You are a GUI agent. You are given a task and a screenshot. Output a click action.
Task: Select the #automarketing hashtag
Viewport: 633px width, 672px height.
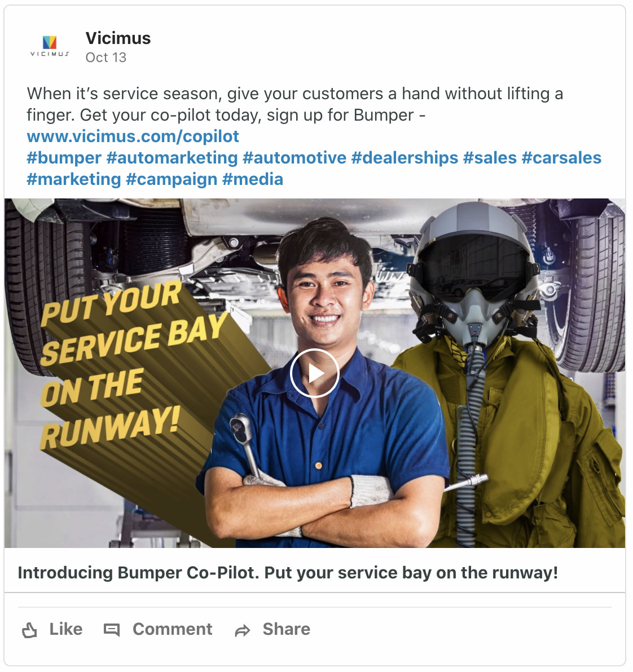click(x=172, y=158)
